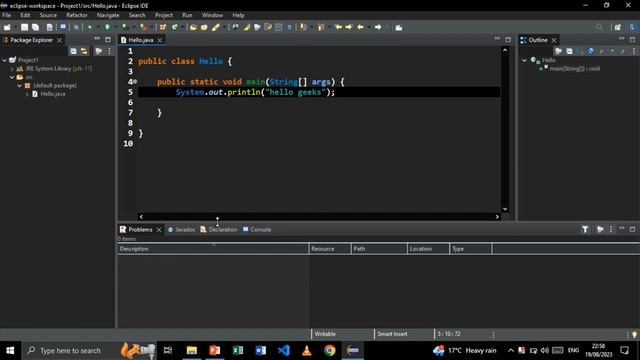Expand Hello.java node in Package Explorer
Image resolution: width=640 pixels, height=360 pixels.
click(27, 94)
